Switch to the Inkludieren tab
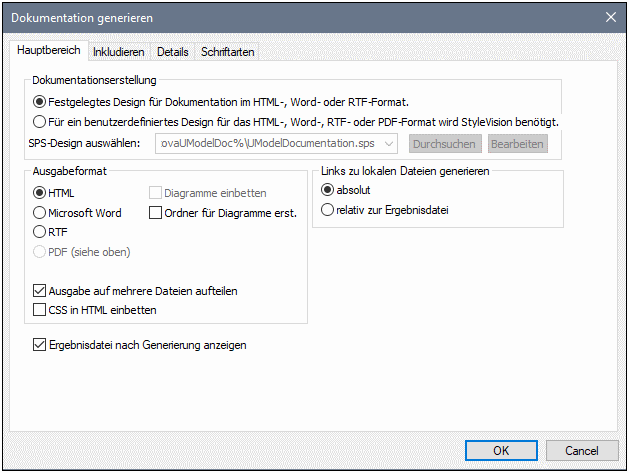This screenshot has height=473, width=629. pos(119,52)
